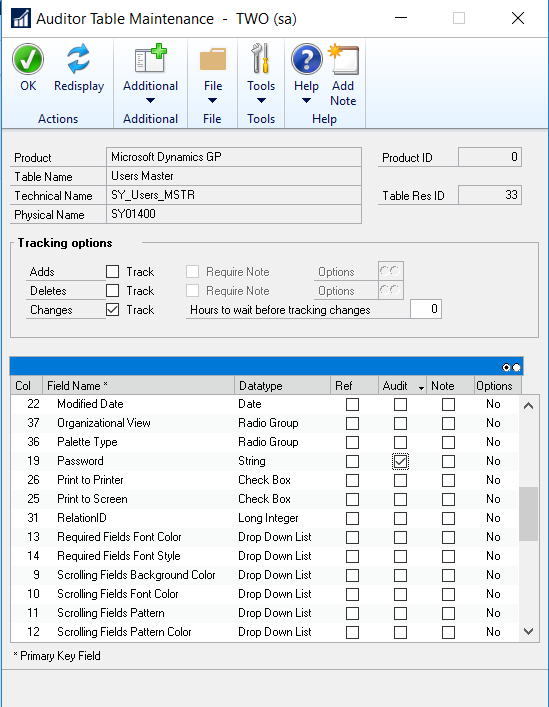The image size is (549, 707).
Task: Click the scroll up arrow of field list
Action: (x=529, y=405)
